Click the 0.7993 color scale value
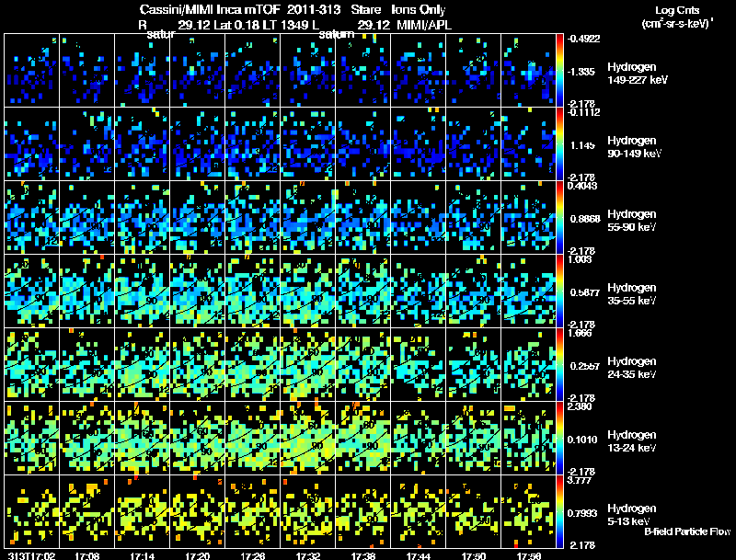The height and width of the screenshot is (560, 736). point(582,513)
